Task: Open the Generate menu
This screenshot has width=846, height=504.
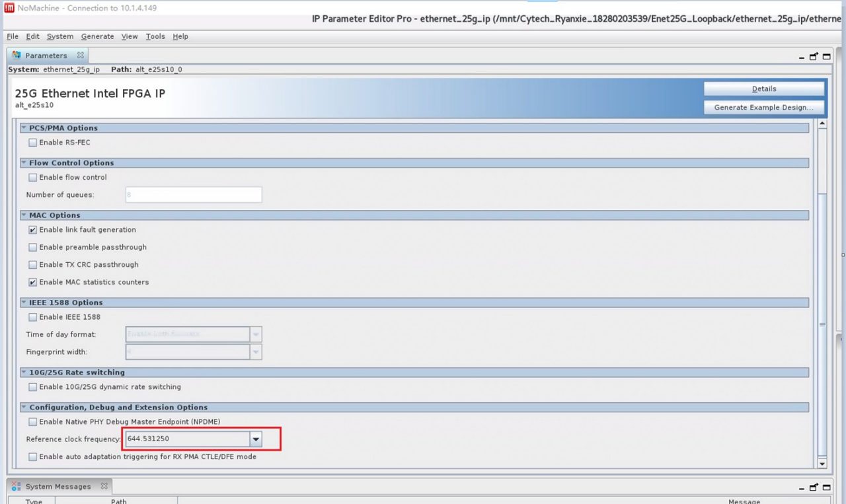Action: 97,36
